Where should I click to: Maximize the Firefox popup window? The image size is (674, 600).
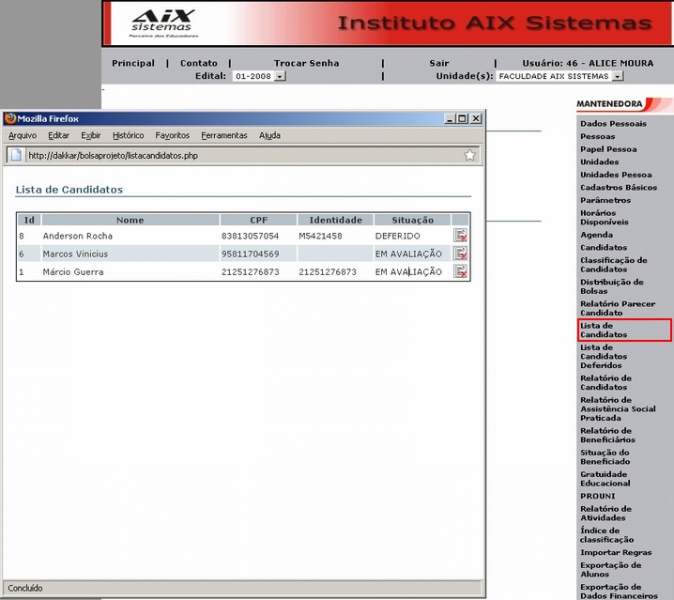pos(462,118)
